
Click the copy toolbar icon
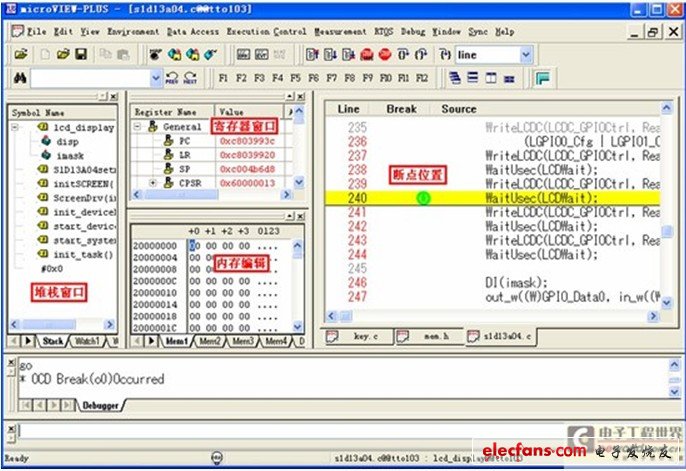tap(105, 54)
